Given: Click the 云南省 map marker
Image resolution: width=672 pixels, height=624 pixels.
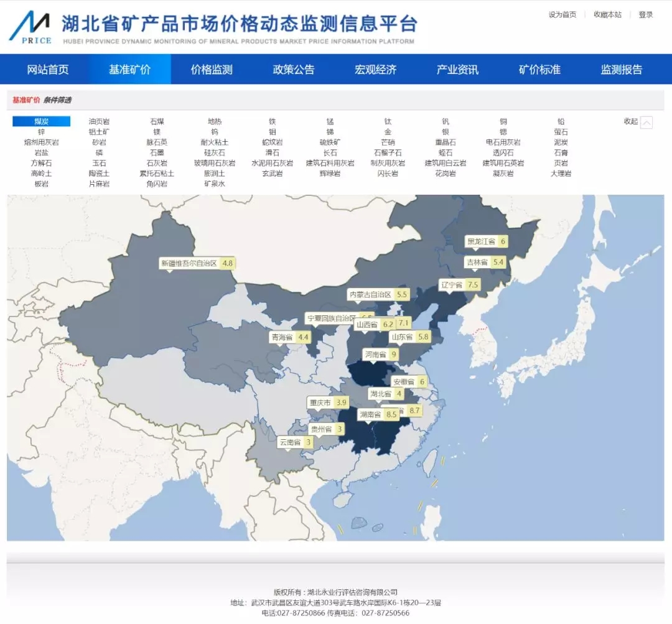Looking at the screenshot, I should 290,442.
